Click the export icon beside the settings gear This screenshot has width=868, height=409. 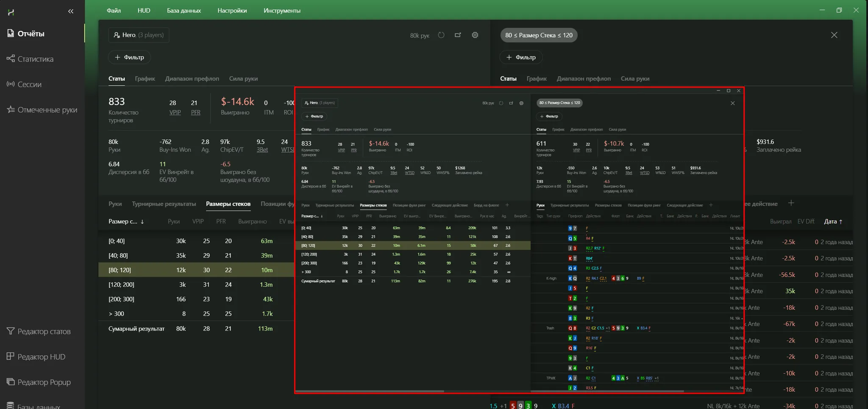[458, 35]
